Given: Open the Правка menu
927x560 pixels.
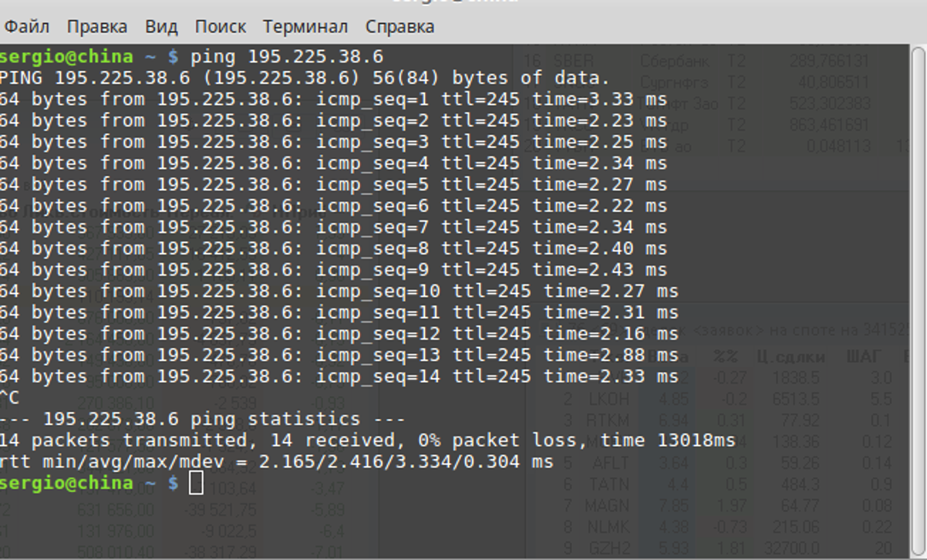Looking at the screenshot, I should (x=97, y=27).
